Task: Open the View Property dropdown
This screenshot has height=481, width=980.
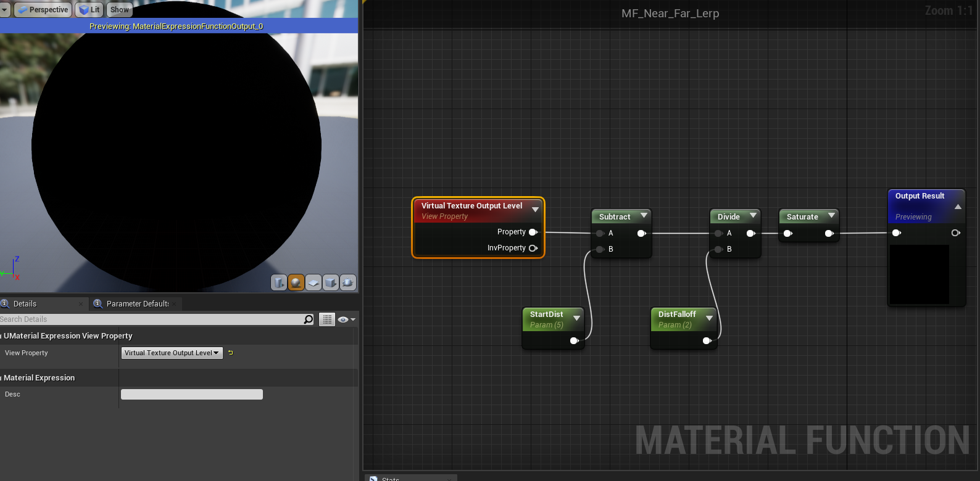Action: click(x=172, y=353)
